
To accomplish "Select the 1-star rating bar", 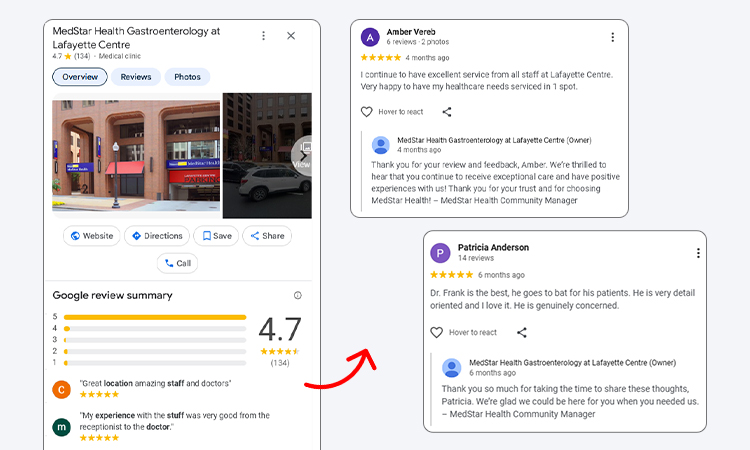I will [x=154, y=363].
